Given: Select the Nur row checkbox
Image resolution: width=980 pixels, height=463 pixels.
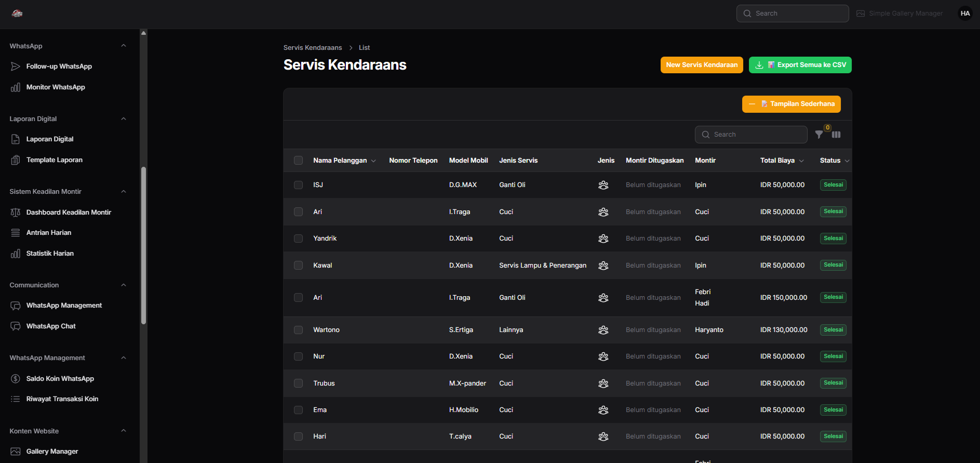Looking at the screenshot, I should (x=298, y=356).
